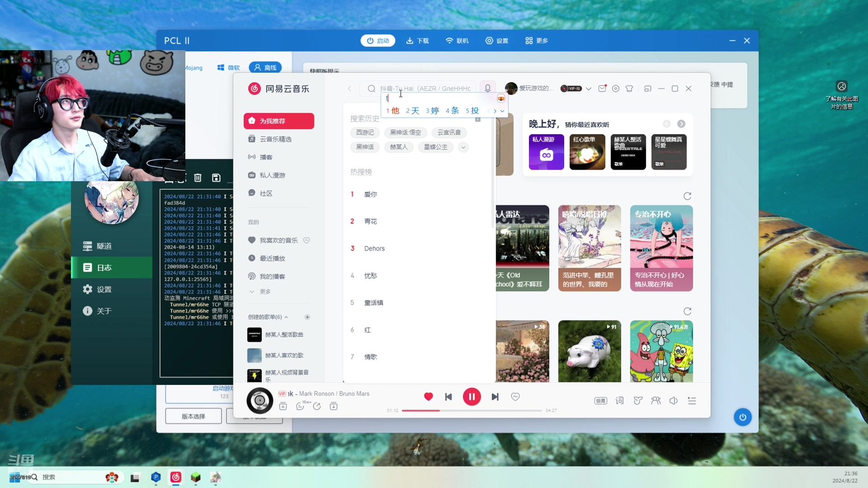The height and width of the screenshot is (488, 868).
Task: Save logs with floppy disk icon
Action: tap(216, 178)
